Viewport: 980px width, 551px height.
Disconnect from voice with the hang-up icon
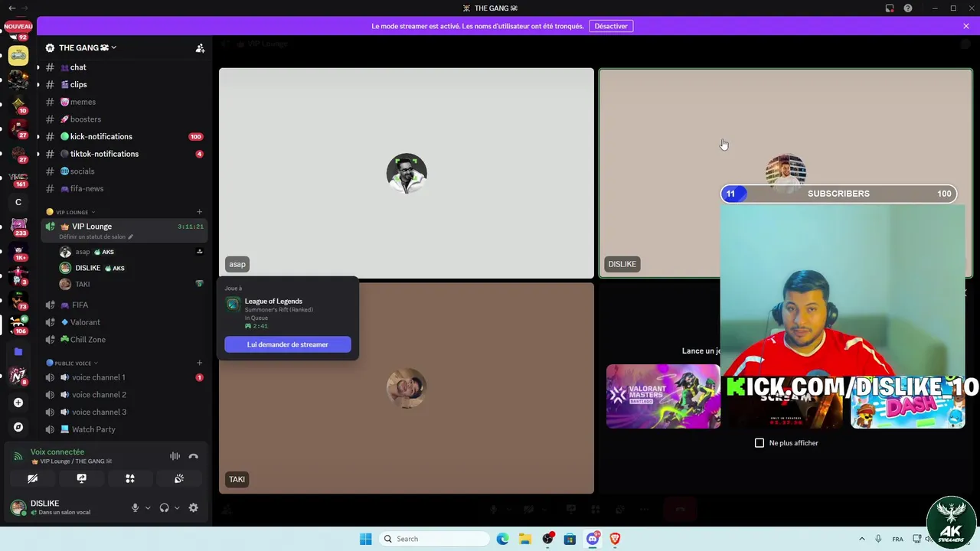pyautogui.click(x=194, y=456)
